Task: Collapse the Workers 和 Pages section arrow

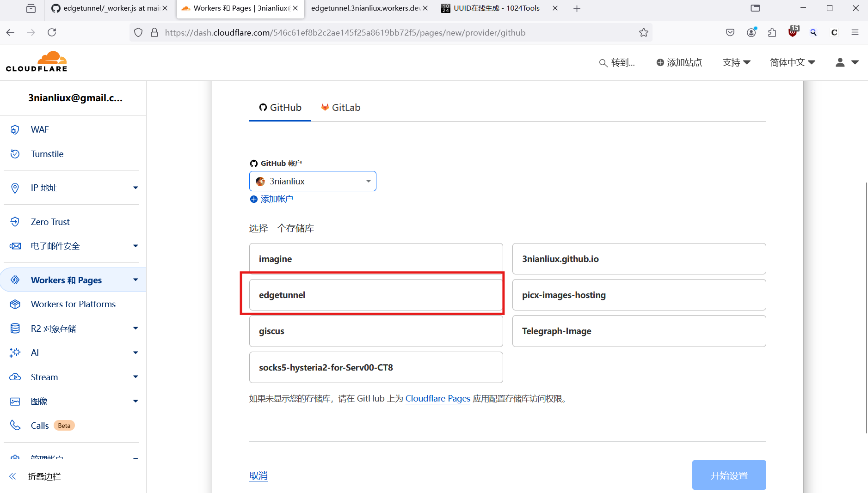Action: point(135,280)
